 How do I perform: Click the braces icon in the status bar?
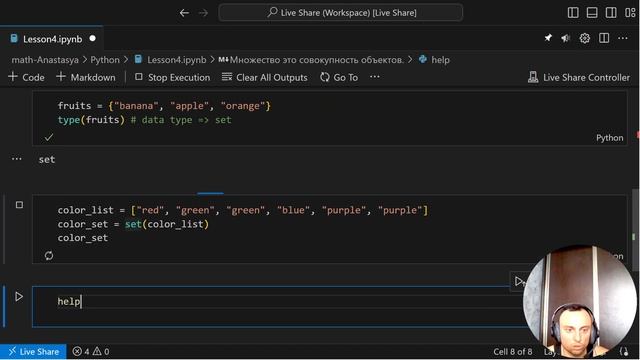[x=624, y=351]
